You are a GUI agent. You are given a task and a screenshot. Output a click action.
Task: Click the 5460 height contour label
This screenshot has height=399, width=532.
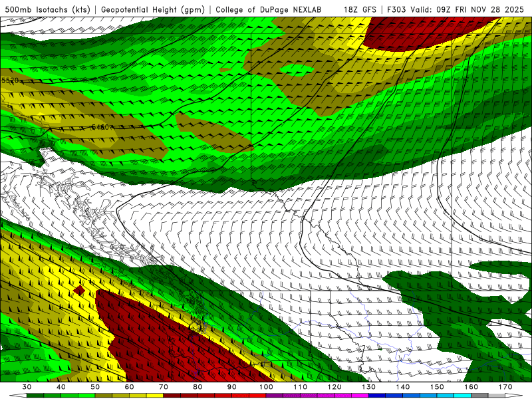pos(100,127)
